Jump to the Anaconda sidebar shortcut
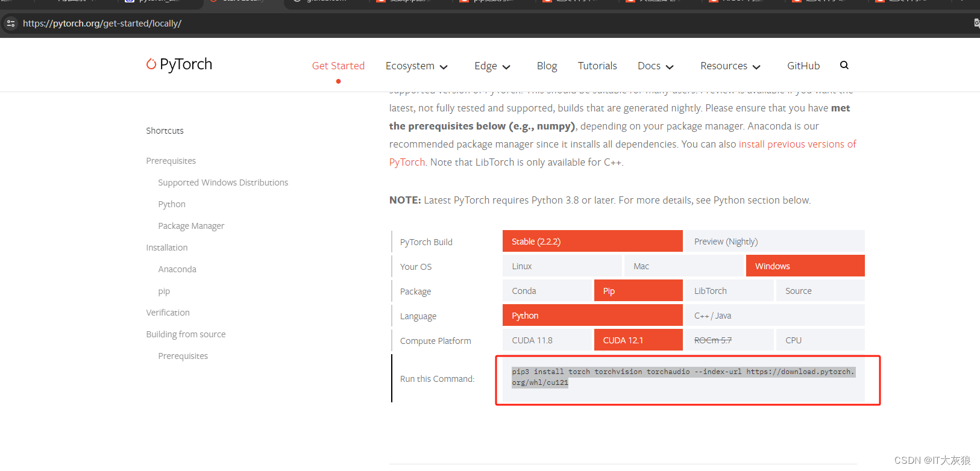The height and width of the screenshot is (471, 980). coord(177,269)
